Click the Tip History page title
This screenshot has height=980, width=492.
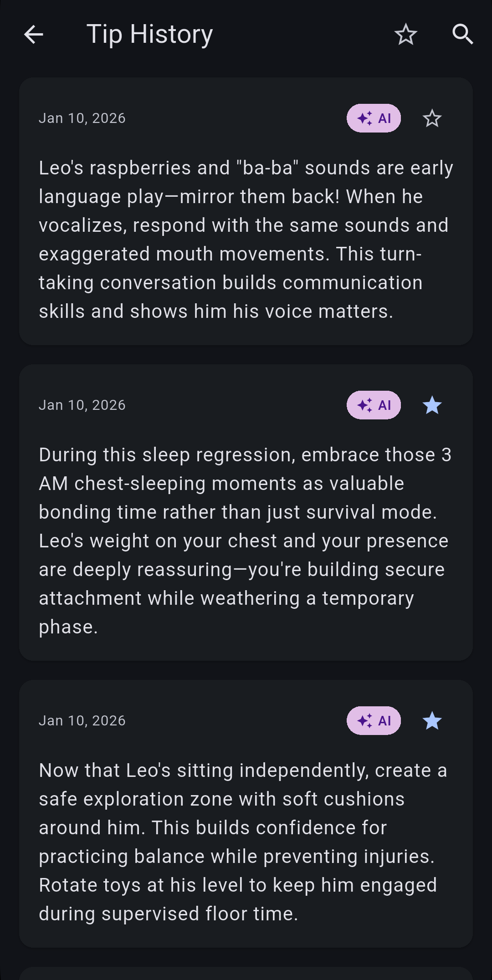(149, 35)
